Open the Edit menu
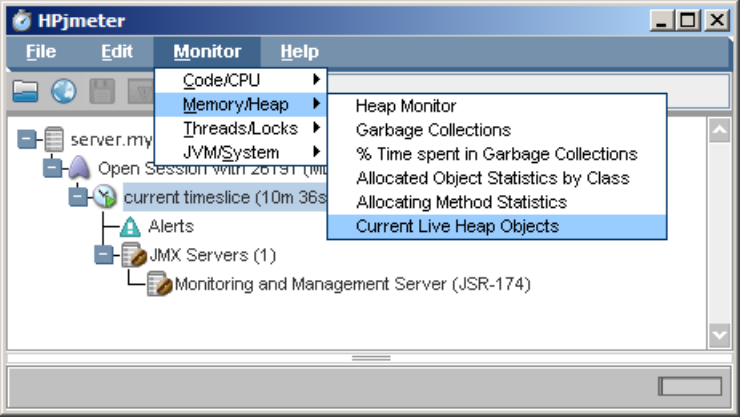The image size is (740, 417). click(x=117, y=51)
